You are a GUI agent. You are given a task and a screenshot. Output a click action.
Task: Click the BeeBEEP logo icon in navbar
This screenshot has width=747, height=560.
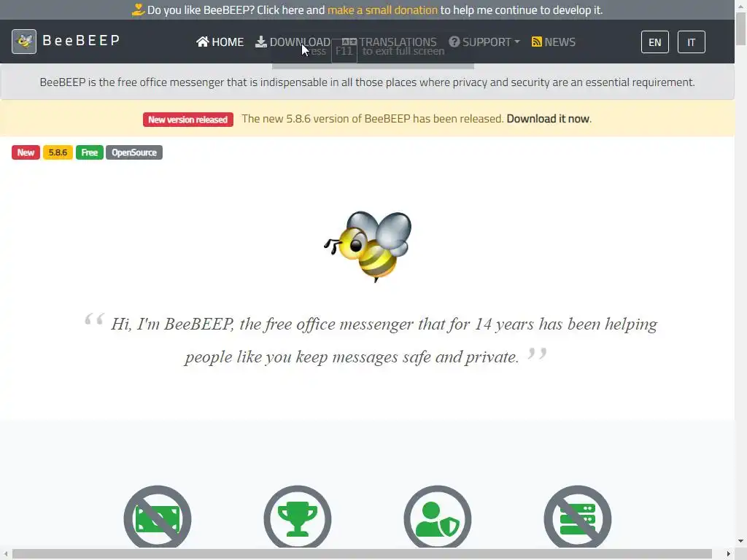point(24,42)
